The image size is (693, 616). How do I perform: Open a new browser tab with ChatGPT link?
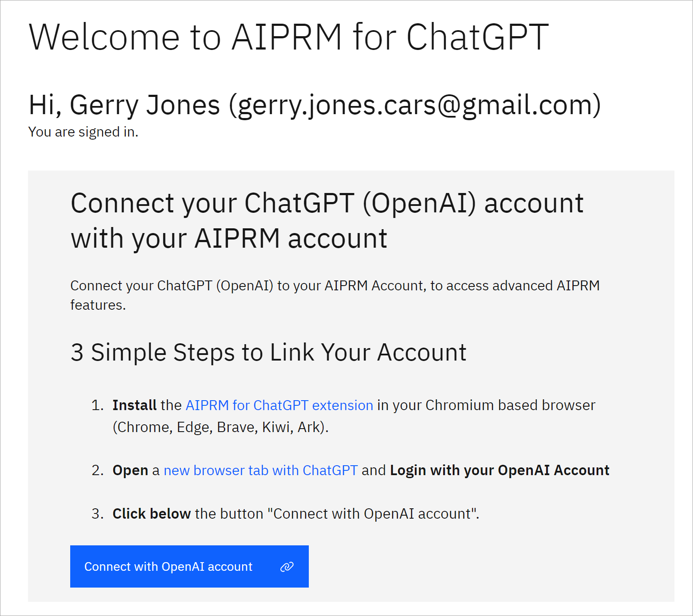pos(260,470)
